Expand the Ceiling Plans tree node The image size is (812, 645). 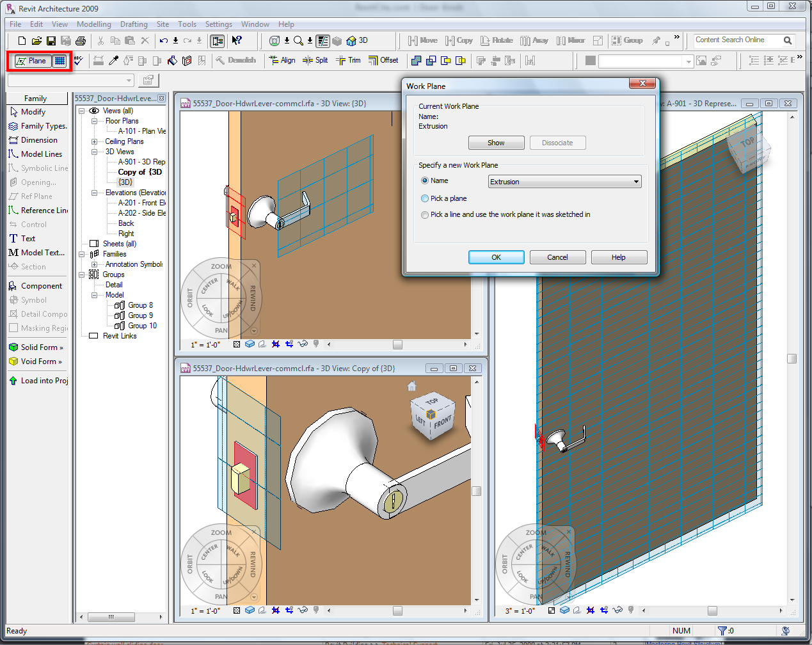(94, 141)
